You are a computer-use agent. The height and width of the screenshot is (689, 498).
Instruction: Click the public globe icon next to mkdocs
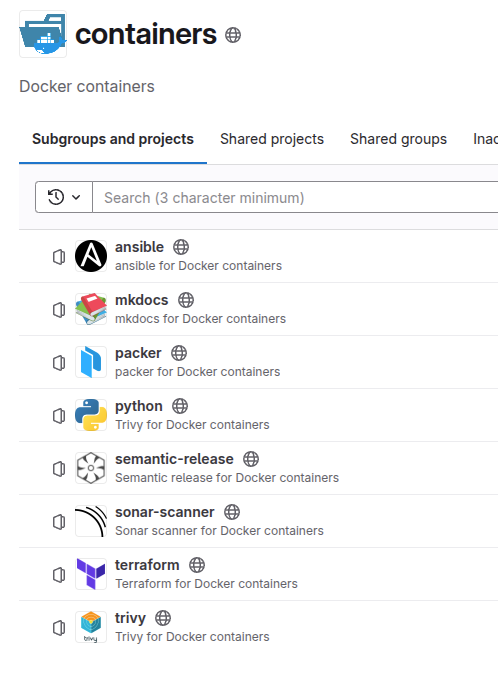click(x=186, y=300)
